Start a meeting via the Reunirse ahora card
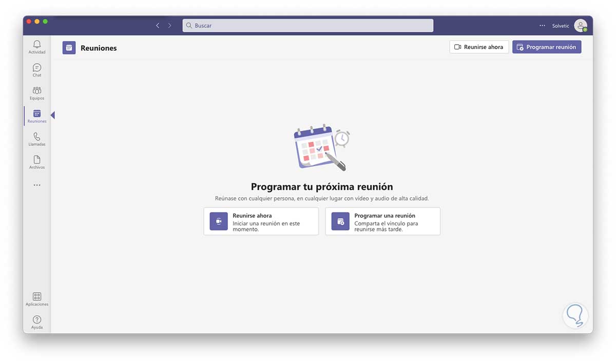The width and height of the screenshot is (616, 364). tap(261, 221)
